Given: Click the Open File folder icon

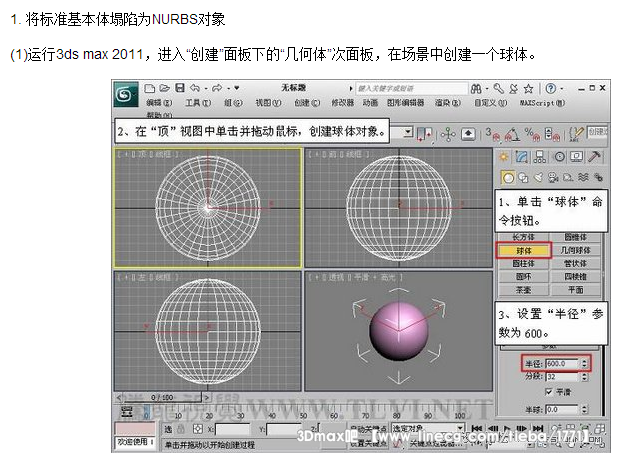Looking at the screenshot, I should 164,88.
